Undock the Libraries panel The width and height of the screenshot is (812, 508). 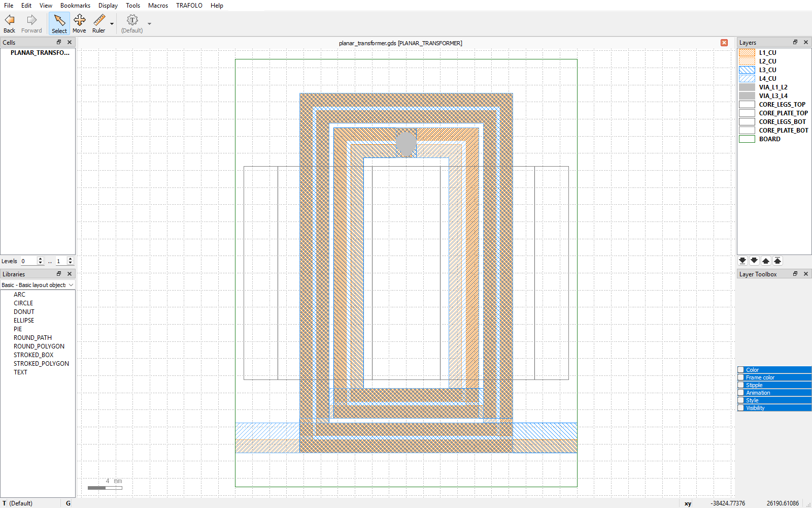[x=59, y=274]
